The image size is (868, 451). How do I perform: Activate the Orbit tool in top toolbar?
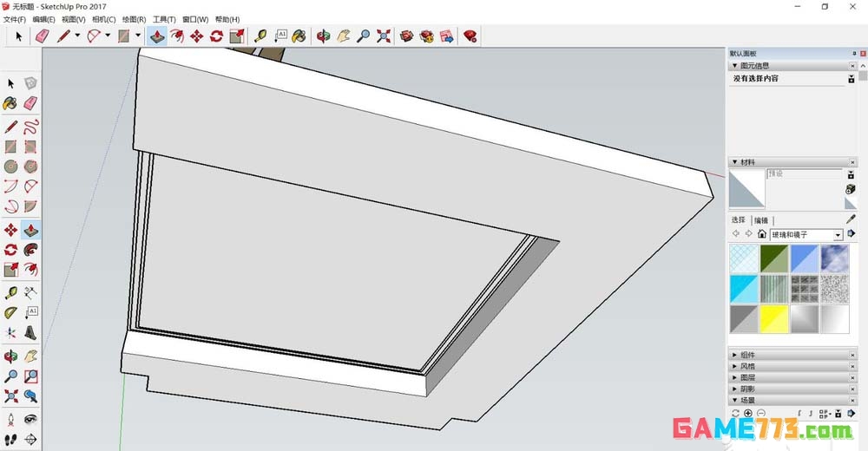(x=323, y=36)
